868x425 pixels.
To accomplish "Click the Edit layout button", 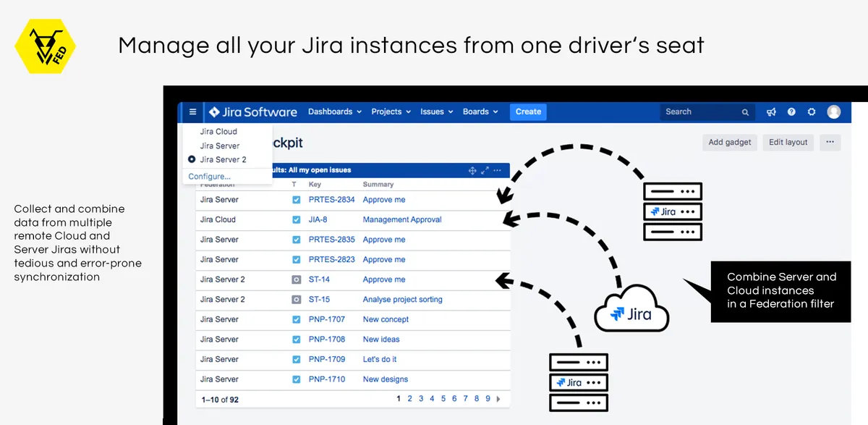I will pyautogui.click(x=788, y=142).
